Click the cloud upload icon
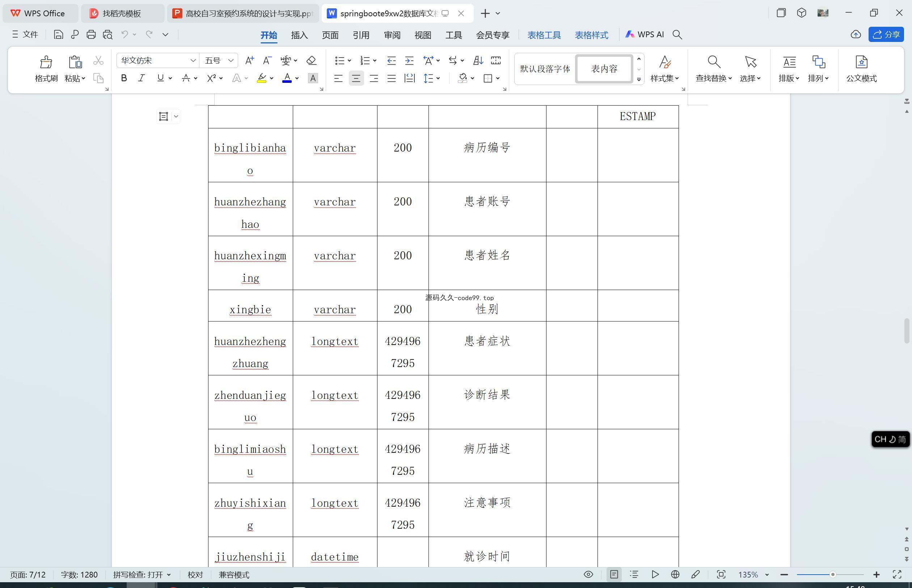This screenshot has width=912, height=588. [x=856, y=35]
